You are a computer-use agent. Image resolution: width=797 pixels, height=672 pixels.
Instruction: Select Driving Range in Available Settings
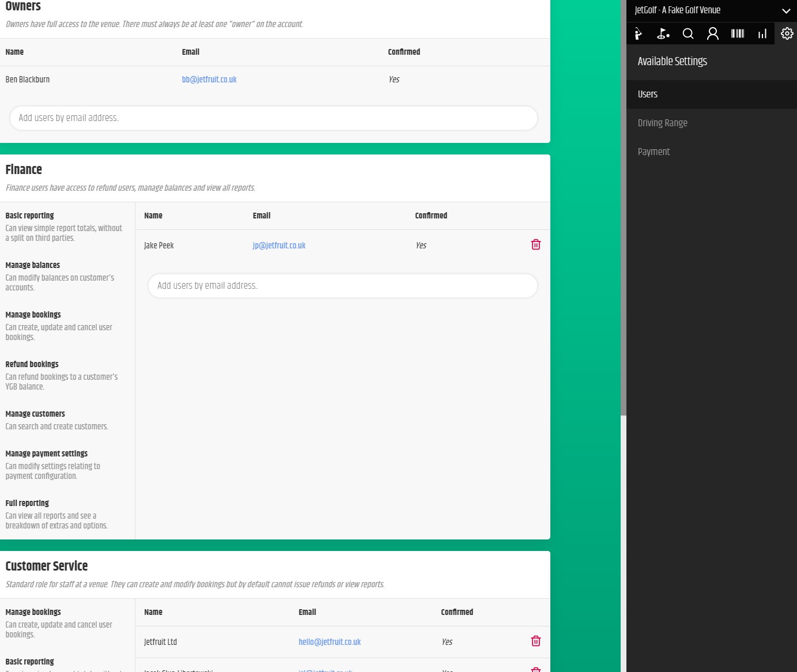pos(712,123)
